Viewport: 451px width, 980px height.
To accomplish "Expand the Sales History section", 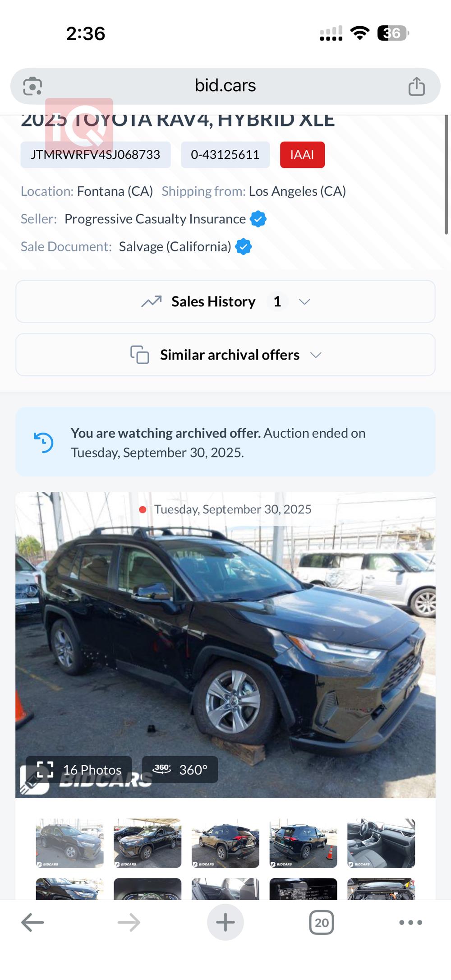I will click(x=225, y=301).
